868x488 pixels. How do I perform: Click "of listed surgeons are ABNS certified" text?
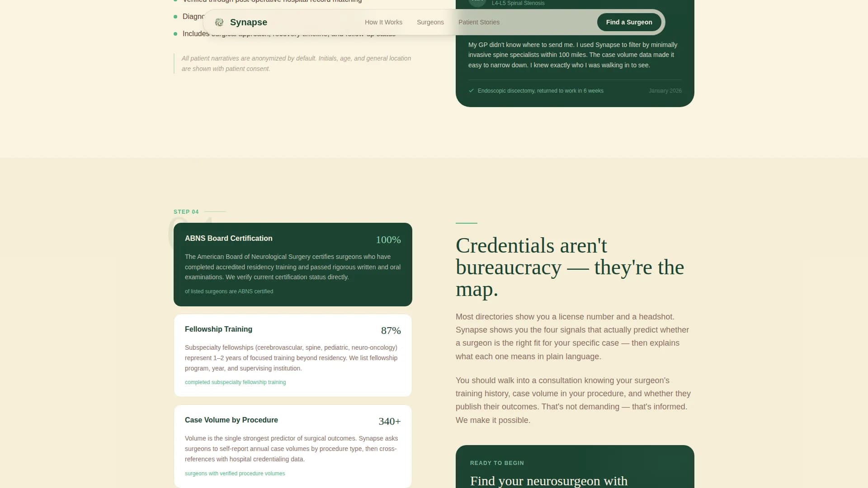[229, 291]
